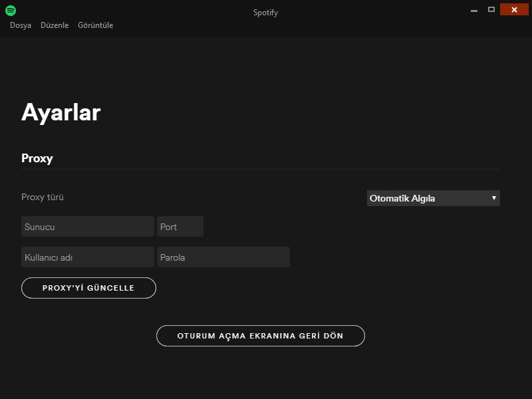Click the Kullanıcı adı input field
Viewport: 532px width, 399px height.
click(x=88, y=257)
